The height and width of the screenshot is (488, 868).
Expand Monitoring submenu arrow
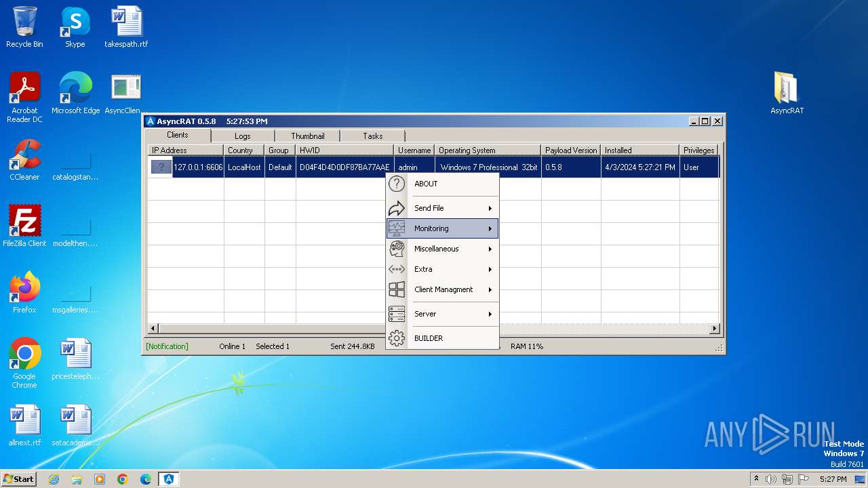coord(490,228)
